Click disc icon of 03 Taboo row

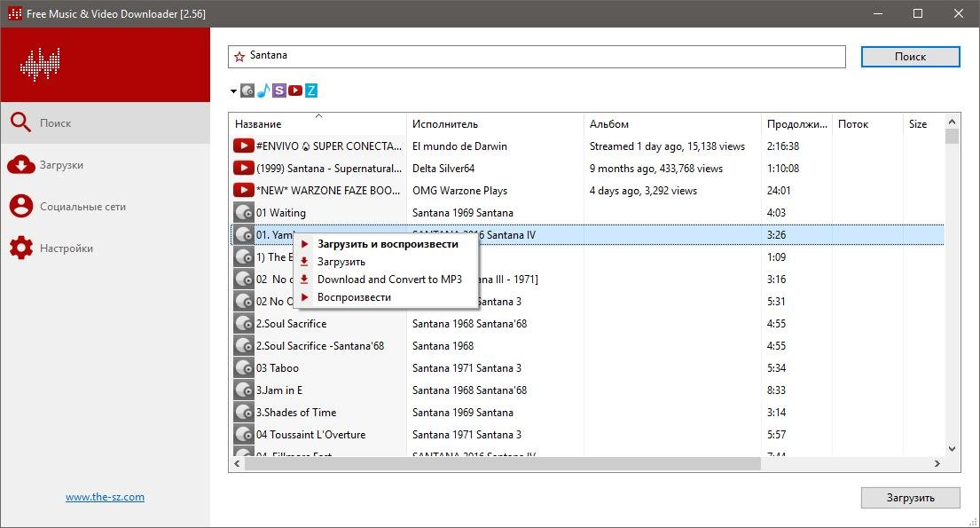[x=244, y=368]
